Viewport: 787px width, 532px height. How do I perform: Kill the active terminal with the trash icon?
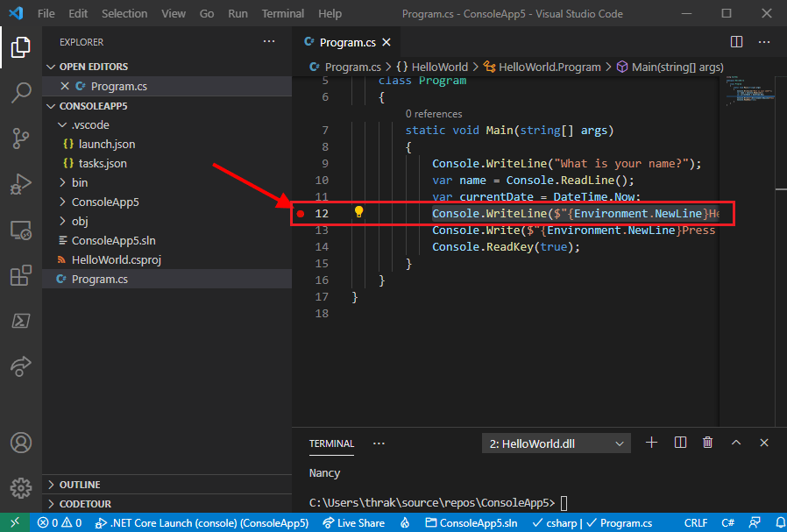[707, 443]
